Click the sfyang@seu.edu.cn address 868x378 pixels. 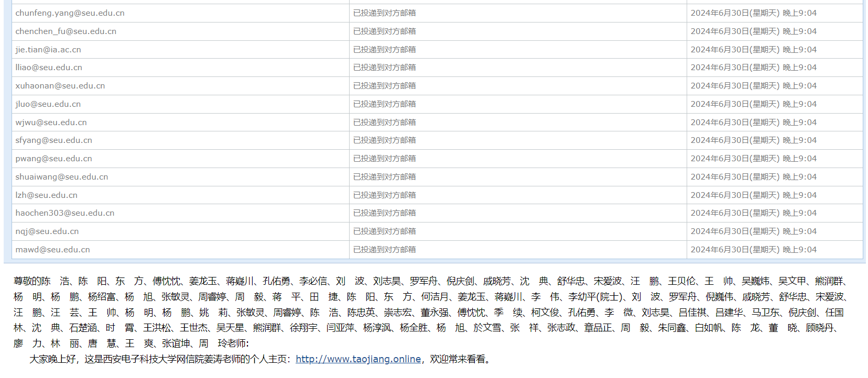pyautogui.click(x=54, y=140)
